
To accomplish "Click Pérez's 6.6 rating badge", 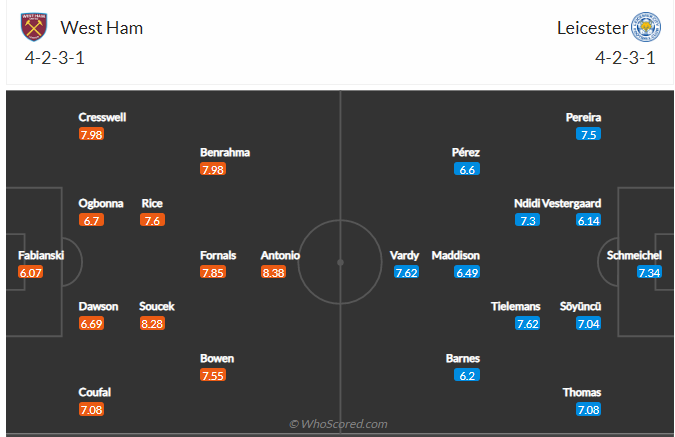I will click(x=466, y=169).
